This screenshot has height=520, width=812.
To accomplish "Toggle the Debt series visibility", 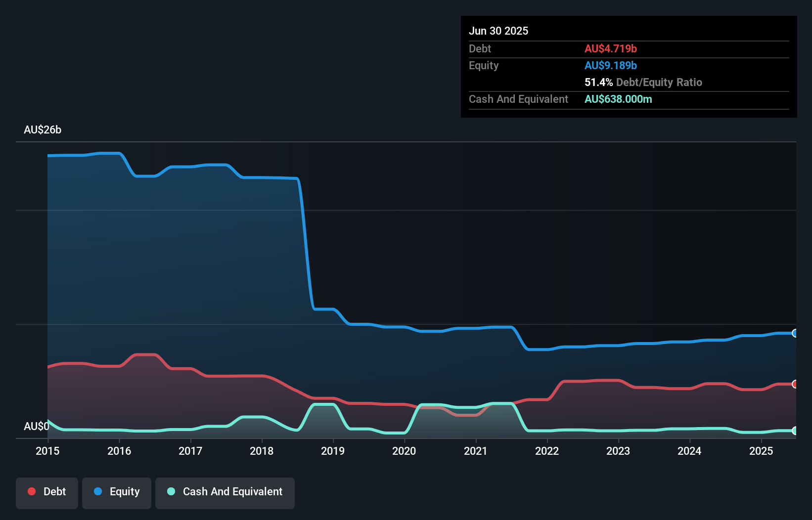I will 47,492.
